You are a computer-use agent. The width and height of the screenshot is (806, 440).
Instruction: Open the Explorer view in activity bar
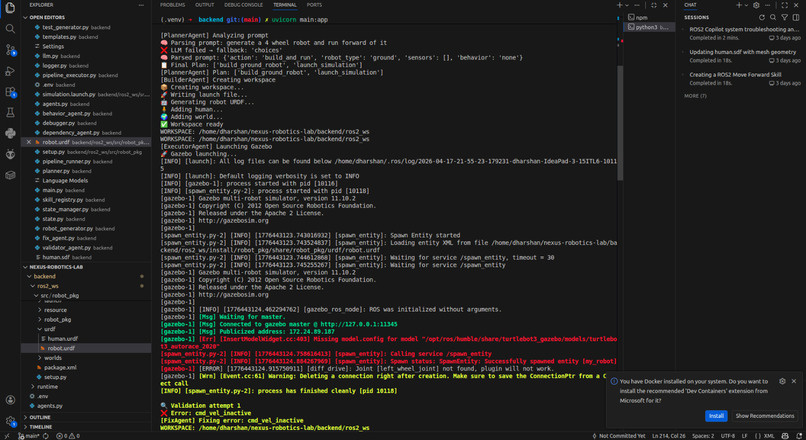[10, 8]
